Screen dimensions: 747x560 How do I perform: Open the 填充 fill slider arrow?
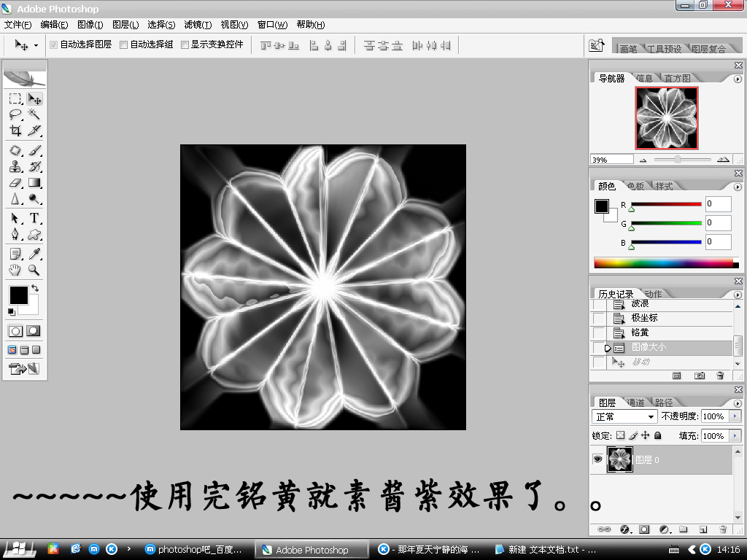734,436
